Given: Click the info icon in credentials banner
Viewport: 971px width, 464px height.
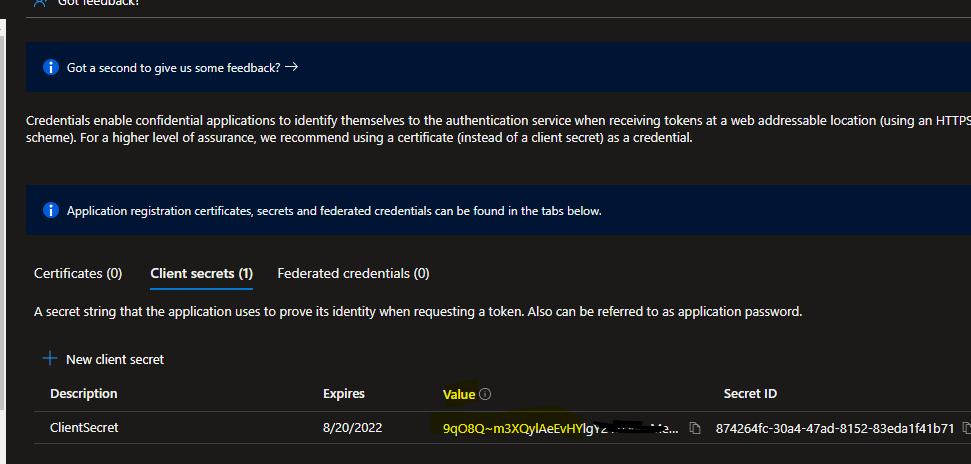Looking at the screenshot, I should click(x=51, y=210).
